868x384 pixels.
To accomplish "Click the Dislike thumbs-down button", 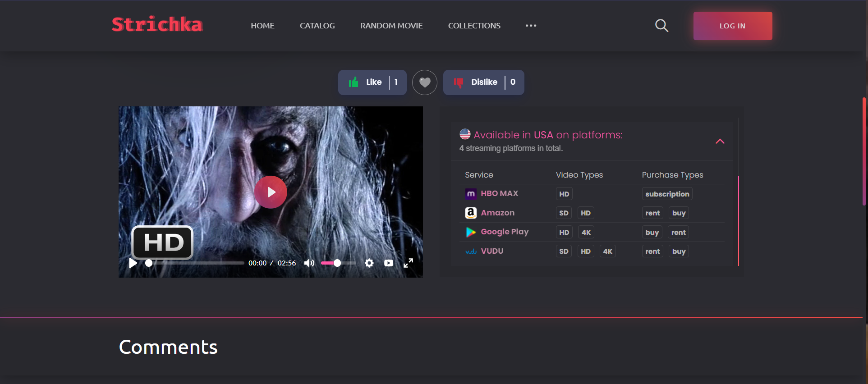I will (x=484, y=82).
